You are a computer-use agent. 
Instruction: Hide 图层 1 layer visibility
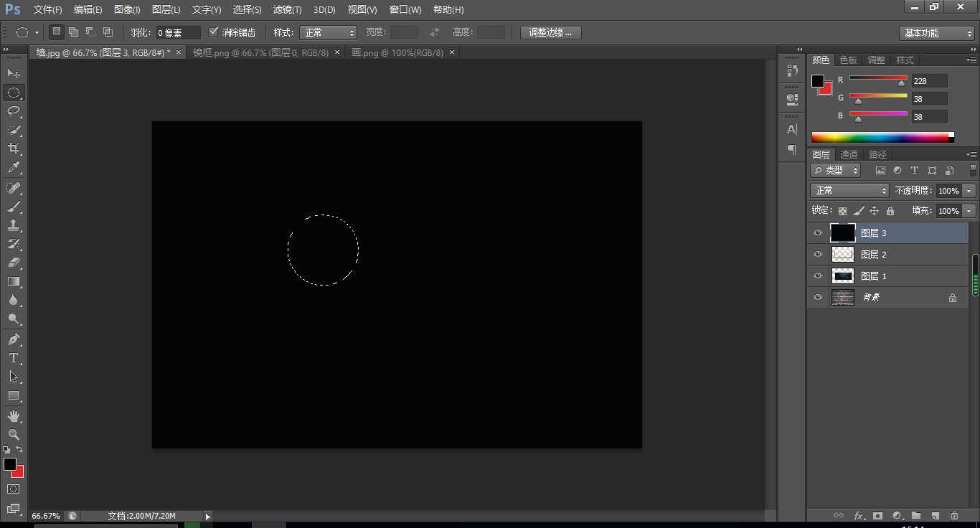click(818, 276)
